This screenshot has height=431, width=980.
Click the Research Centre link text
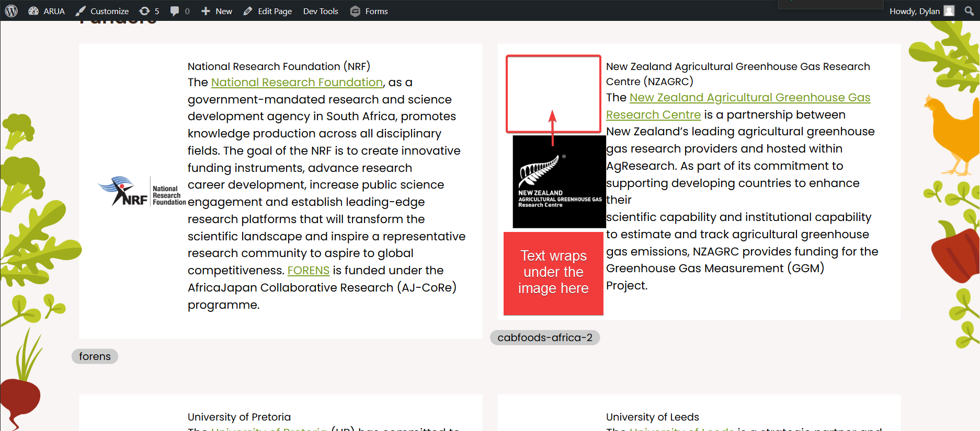pyautogui.click(x=653, y=115)
